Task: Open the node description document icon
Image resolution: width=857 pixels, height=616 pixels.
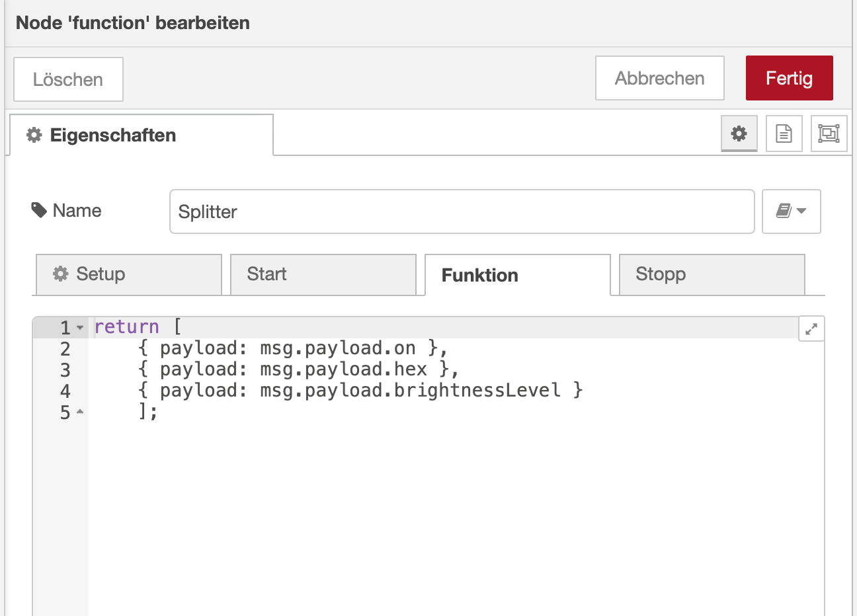Action: click(x=784, y=134)
